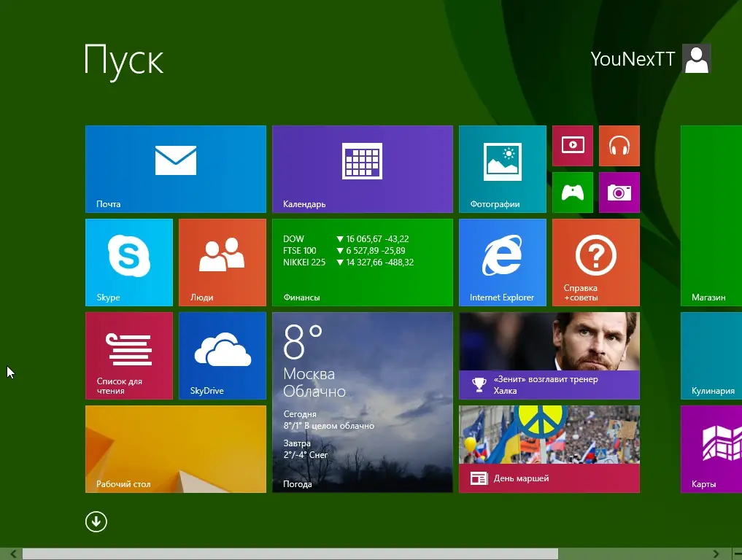Viewport: 742px width, 560px height.
Task: Open the Люди people tile
Action: [x=223, y=262]
